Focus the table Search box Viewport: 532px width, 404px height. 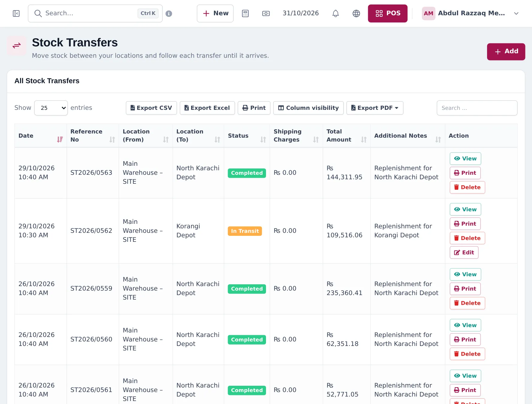pyautogui.click(x=477, y=108)
